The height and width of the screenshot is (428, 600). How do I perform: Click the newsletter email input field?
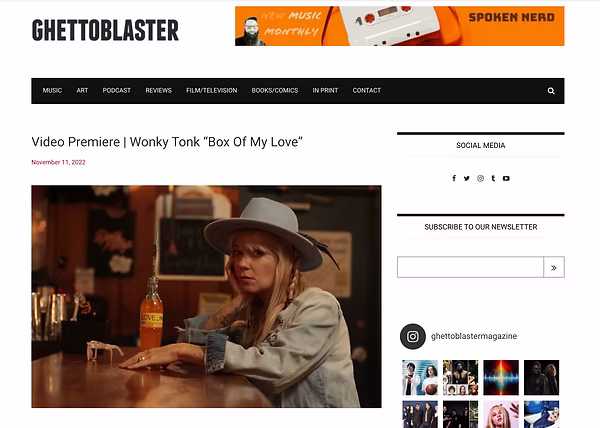coord(470,267)
